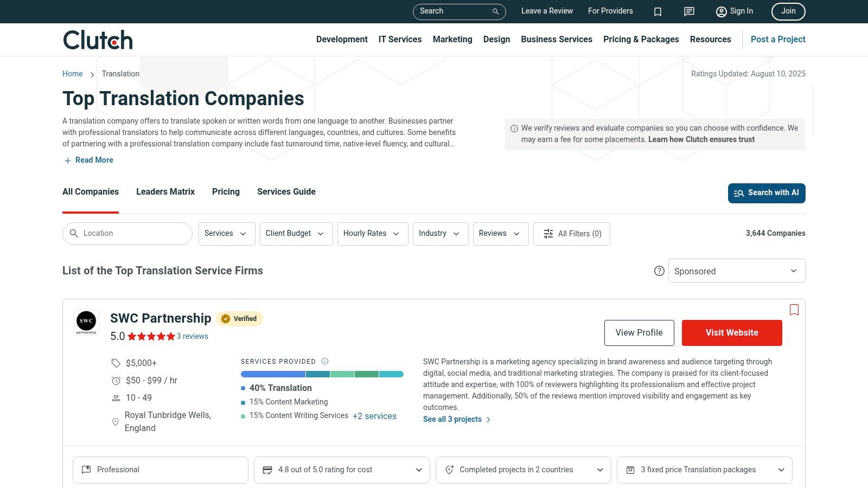
Task: Click the location pin beside Royal Tunbridge Wells
Action: point(116,422)
